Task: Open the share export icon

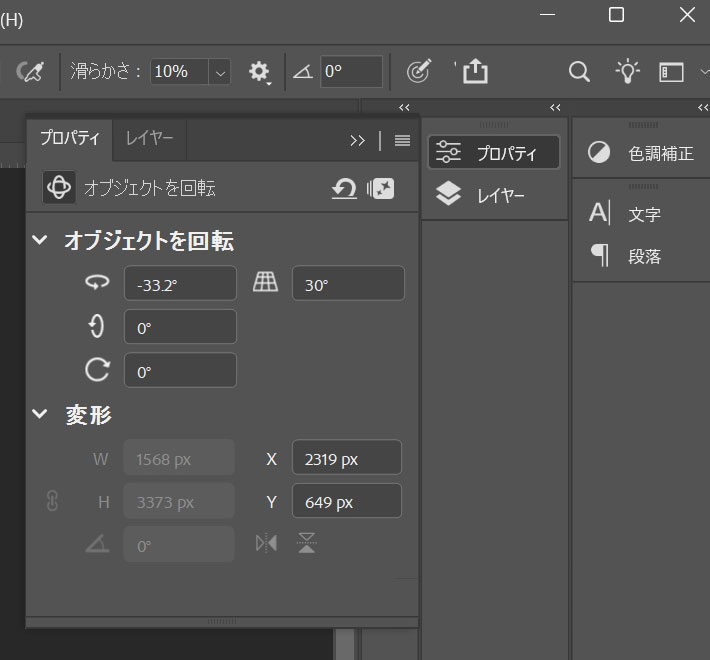Action: pos(475,71)
